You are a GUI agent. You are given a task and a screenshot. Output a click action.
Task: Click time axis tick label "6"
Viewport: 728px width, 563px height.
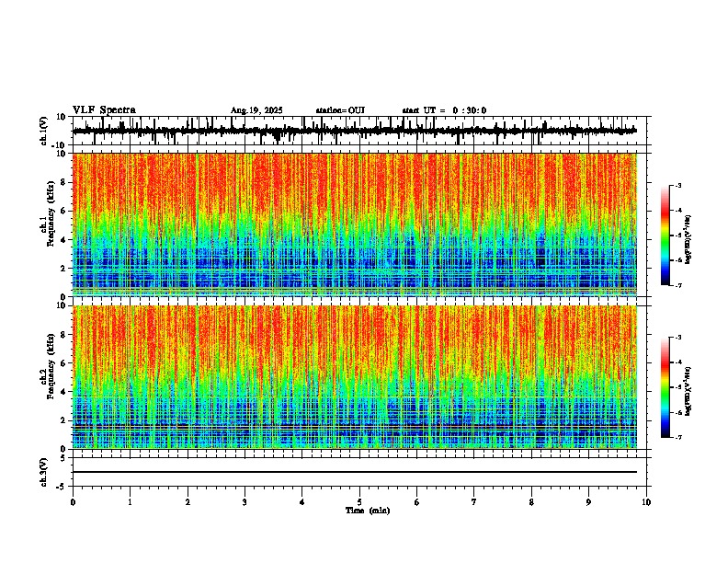point(416,502)
